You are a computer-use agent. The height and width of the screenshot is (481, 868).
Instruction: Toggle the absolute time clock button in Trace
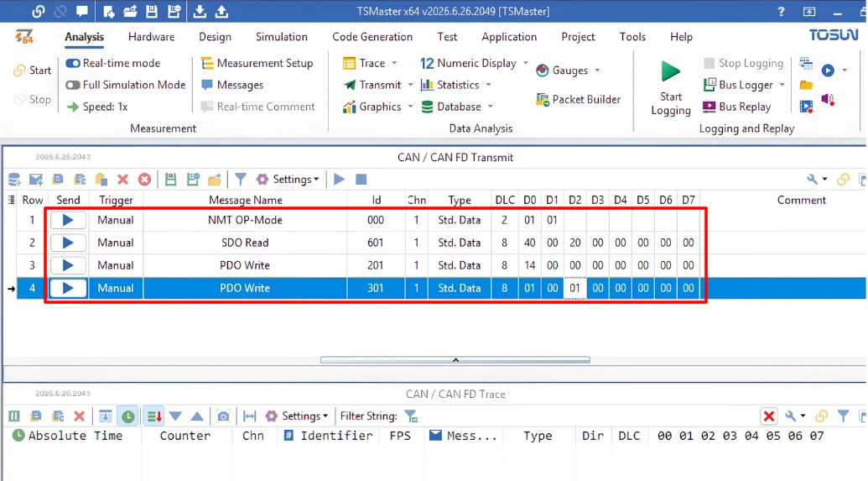tap(127, 416)
